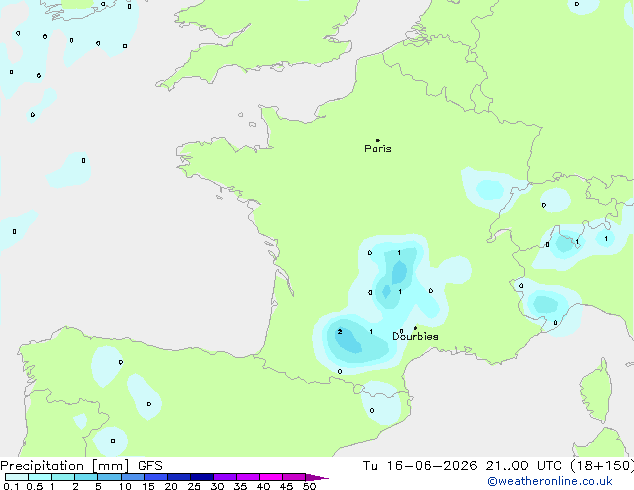
Task: Select legend swatch between 45 and 50
Action: [294, 477]
